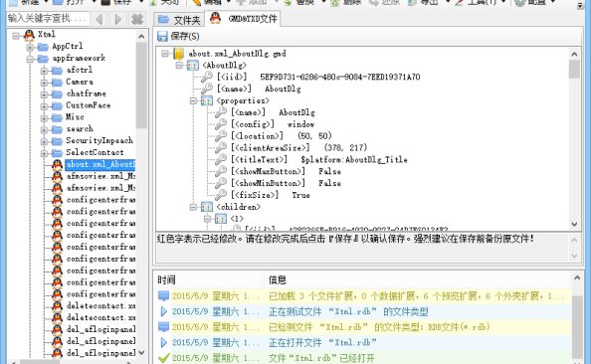Click the Xtml root QQ penguin icon
This screenshot has height=364, width=591.
pos(29,35)
